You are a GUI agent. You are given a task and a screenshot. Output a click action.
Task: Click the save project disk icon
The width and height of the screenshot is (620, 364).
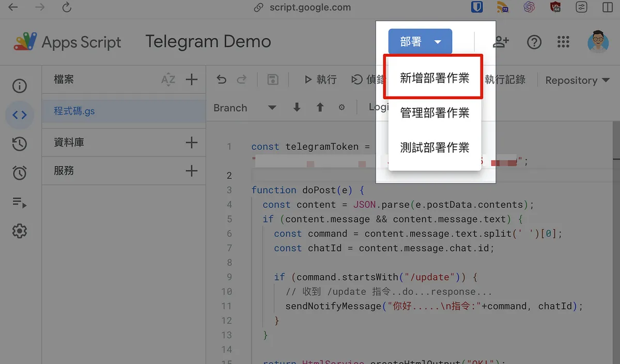tap(273, 80)
